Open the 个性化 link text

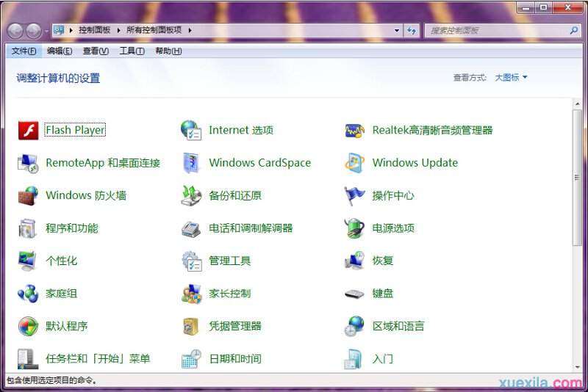(62, 261)
